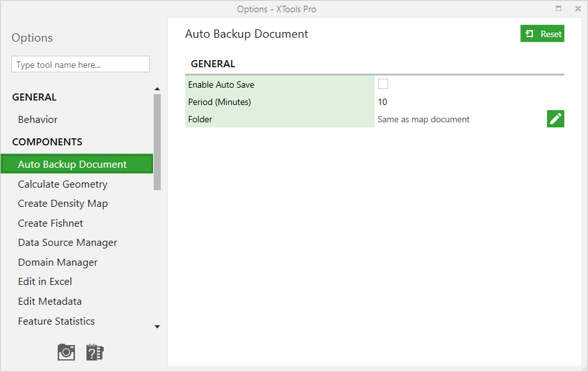The image size is (588, 372).
Task: Click the pencil edit folder icon
Action: click(x=555, y=119)
